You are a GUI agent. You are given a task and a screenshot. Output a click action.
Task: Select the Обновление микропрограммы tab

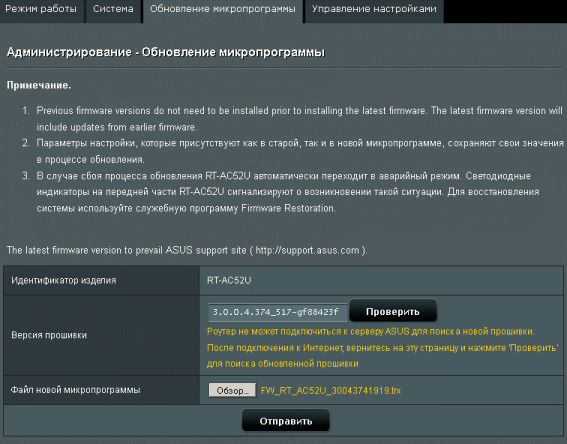click(223, 10)
